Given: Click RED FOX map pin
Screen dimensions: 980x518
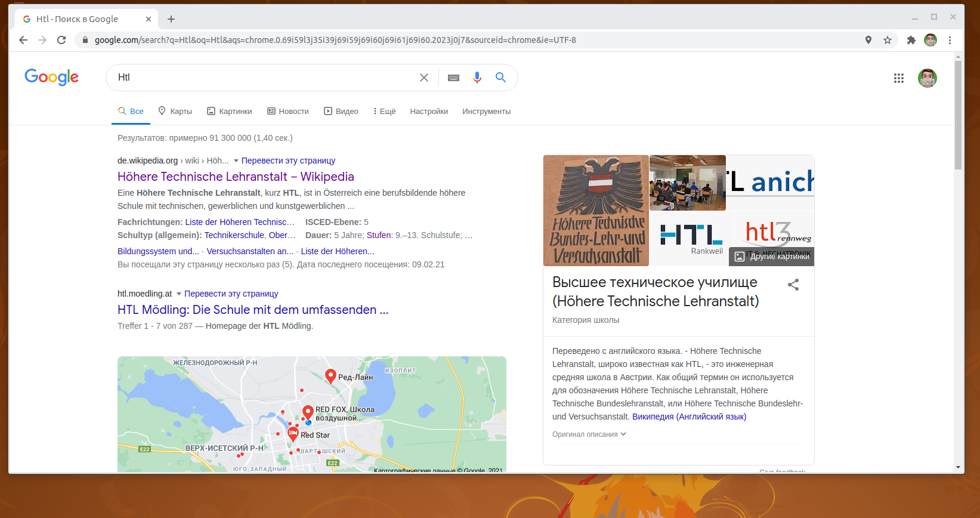Looking at the screenshot, I should (308, 412).
